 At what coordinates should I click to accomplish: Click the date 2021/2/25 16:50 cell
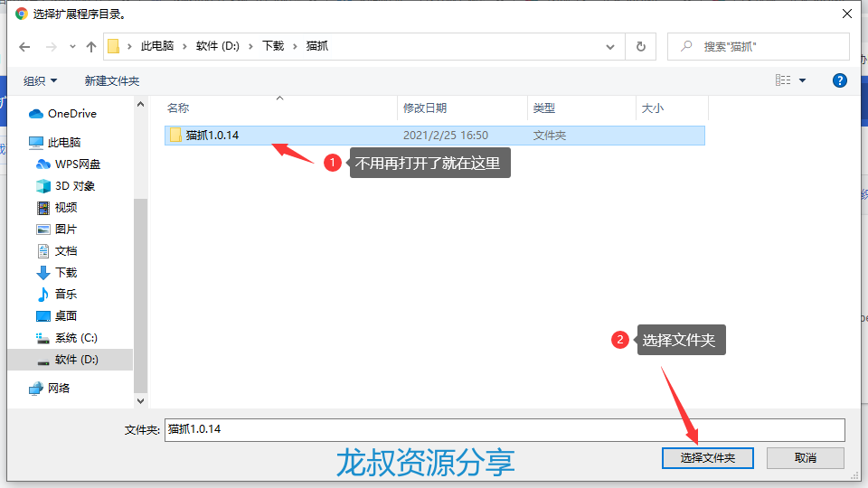click(x=446, y=136)
